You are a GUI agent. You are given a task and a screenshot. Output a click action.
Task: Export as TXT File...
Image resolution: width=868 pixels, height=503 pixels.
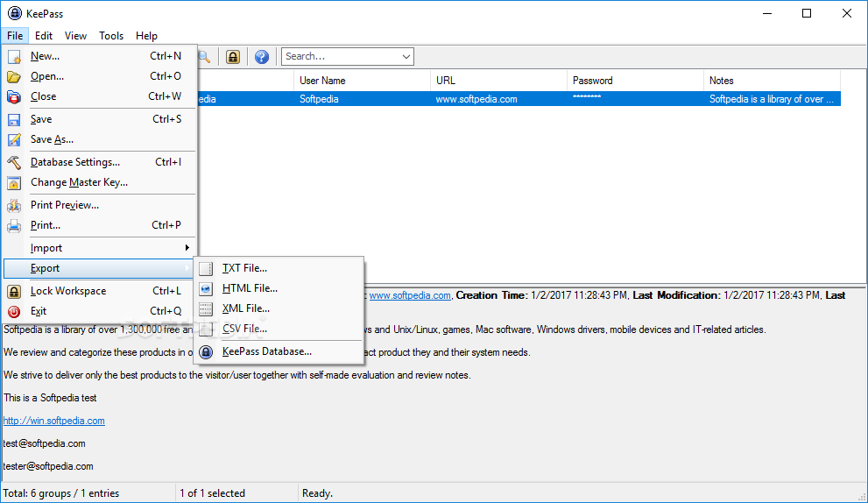coord(279,268)
